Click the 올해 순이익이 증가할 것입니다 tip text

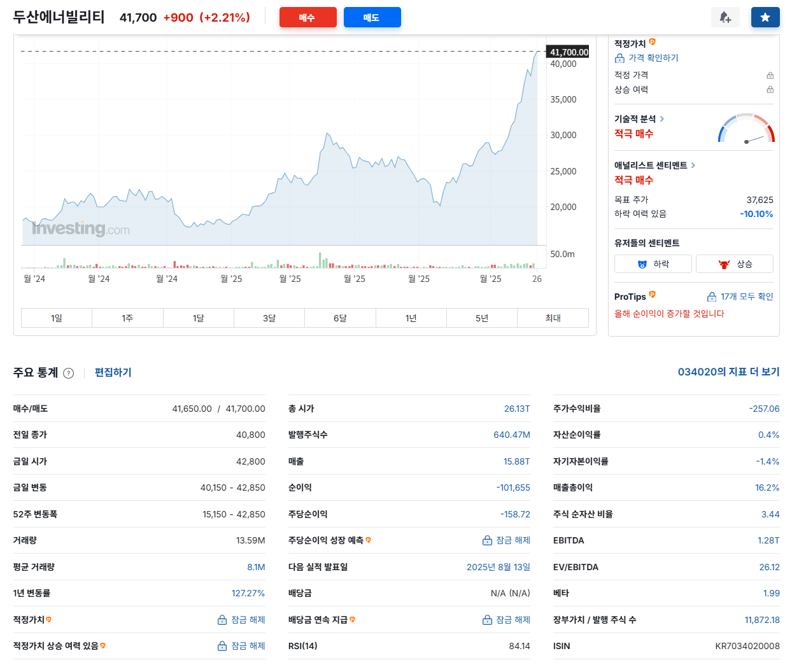pos(669,314)
